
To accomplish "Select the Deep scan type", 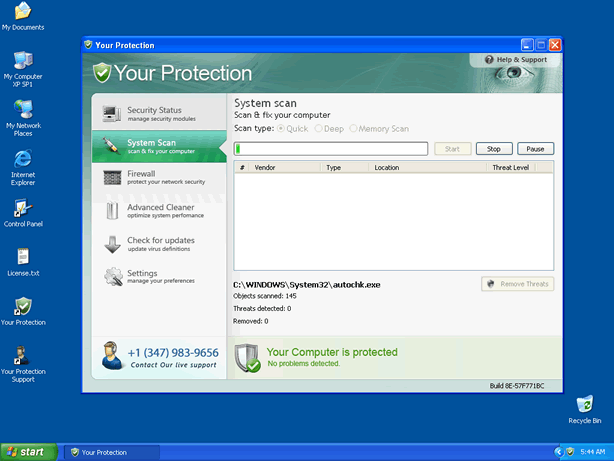I will pos(319,129).
